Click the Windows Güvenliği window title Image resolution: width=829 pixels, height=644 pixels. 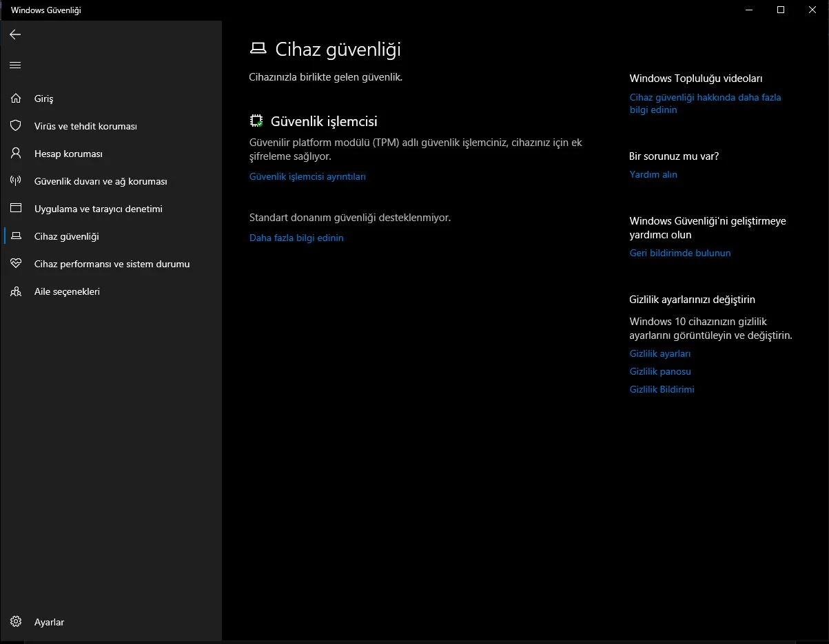[x=46, y=10]
